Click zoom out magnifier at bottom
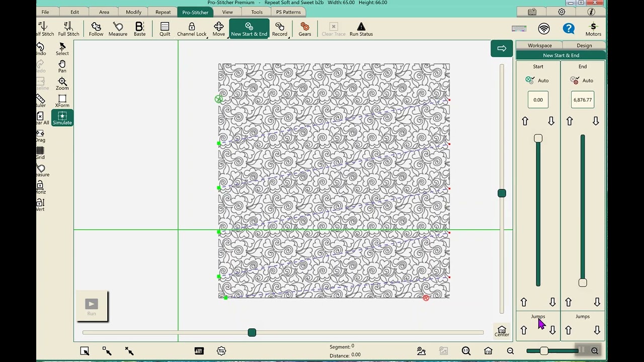Viewport: 644px width, 362px height. pyautogui.click(x=510, y=351)
